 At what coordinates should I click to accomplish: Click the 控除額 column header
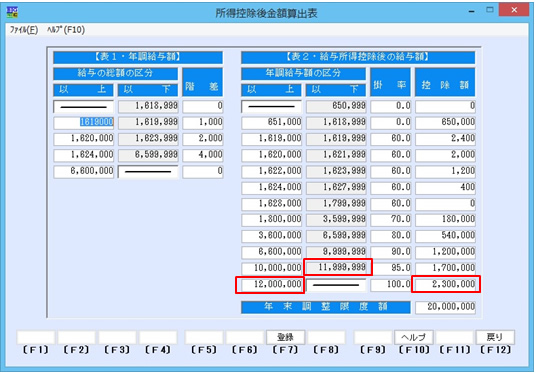click(445, 82)
